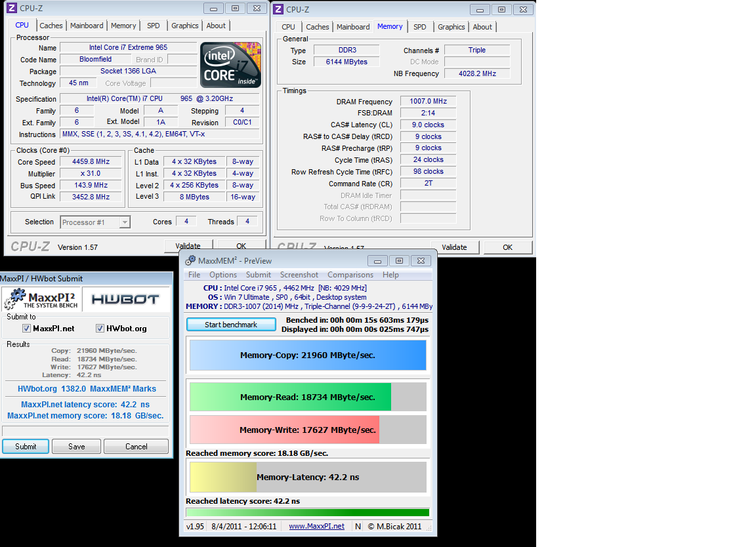This screenshot has width=756, height=547.
Task: Click the MaxxMEM gear icon in title bar
Action: click(x=190, y=260)
